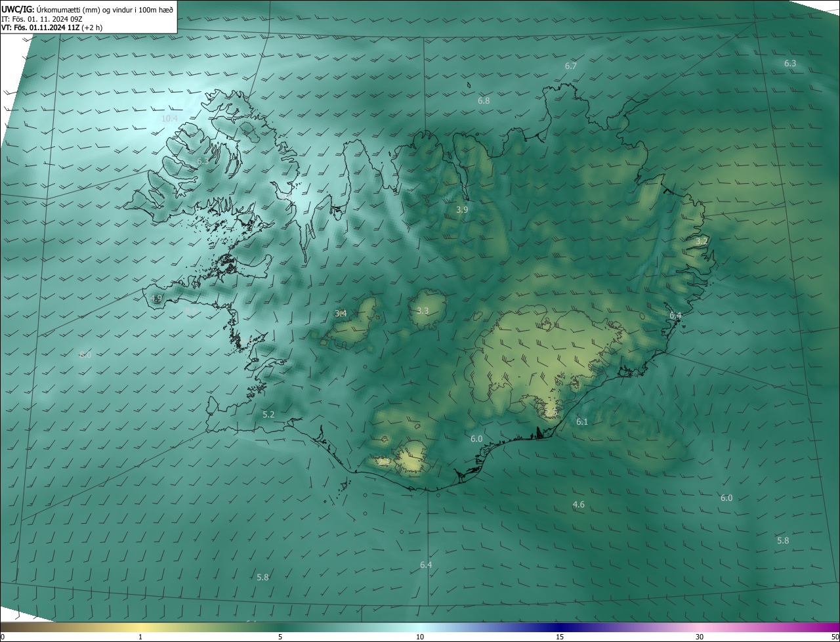Click the 3.3 value on the Hofsjökull glacier

tap(423, 310)
